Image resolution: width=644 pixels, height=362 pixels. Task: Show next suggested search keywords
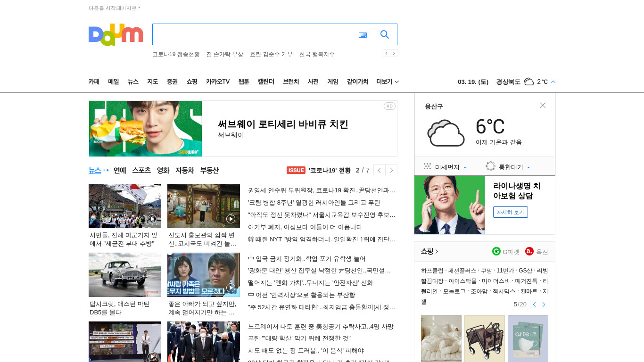coord(394,53)
